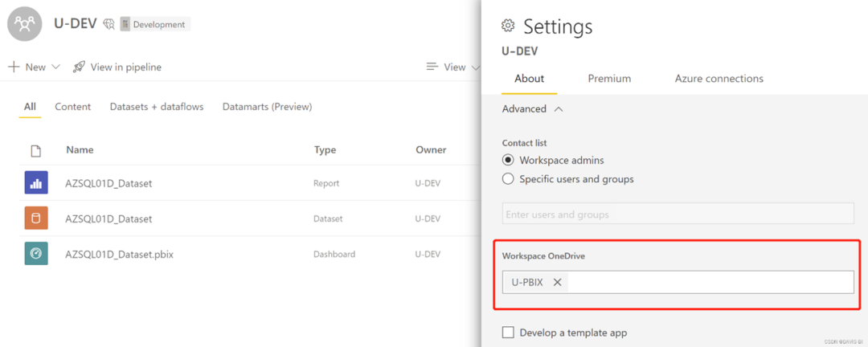Collapse the Advanced section
This screenshot has width=868, height=347.
(533, 109)
